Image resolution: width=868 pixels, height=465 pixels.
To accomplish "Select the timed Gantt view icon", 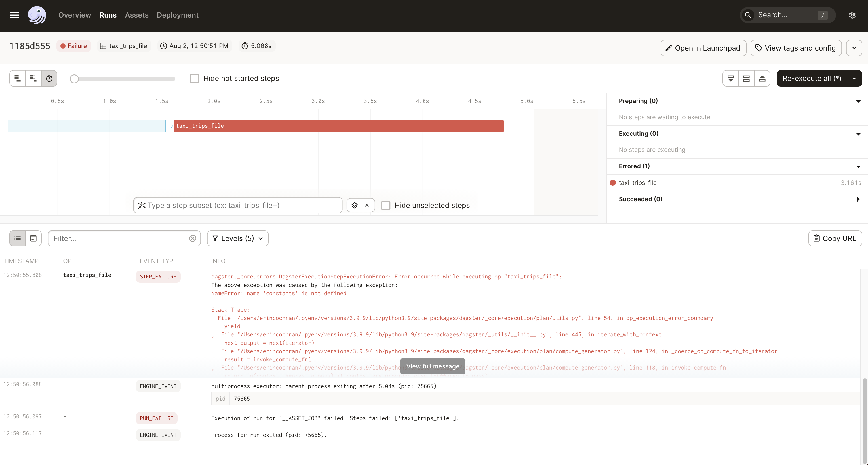I will [x=49, y=78].
